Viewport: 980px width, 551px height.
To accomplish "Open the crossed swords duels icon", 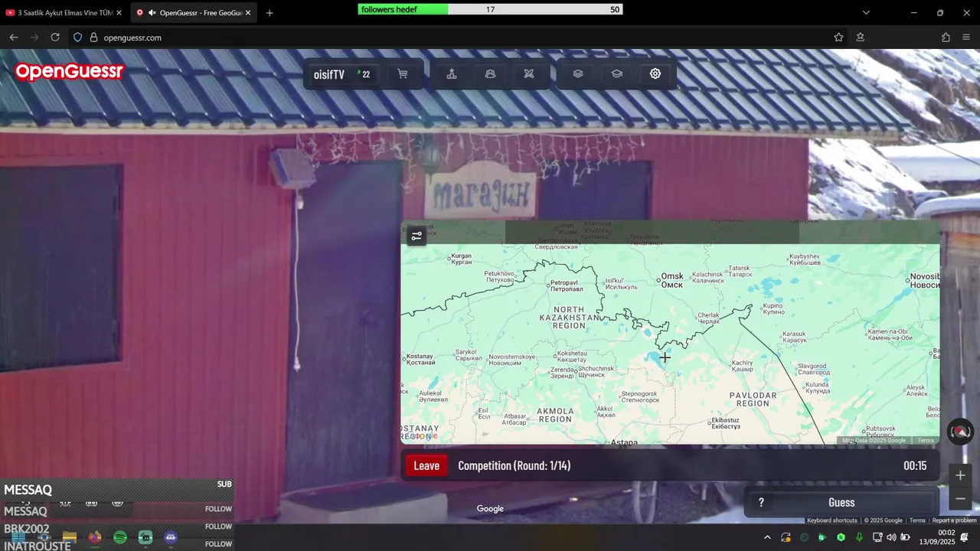I will [x=528, y=74].
